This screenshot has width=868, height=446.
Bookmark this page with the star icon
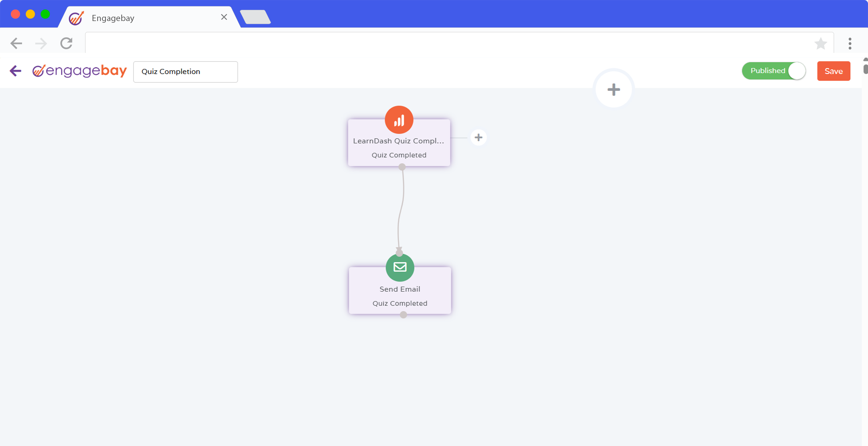[x=821, y=43]
